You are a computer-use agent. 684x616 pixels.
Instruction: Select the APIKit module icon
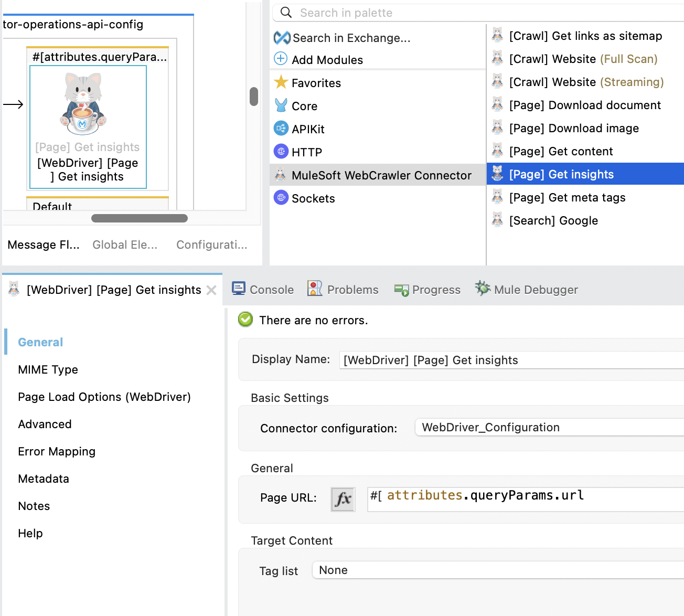coord(281,128)
